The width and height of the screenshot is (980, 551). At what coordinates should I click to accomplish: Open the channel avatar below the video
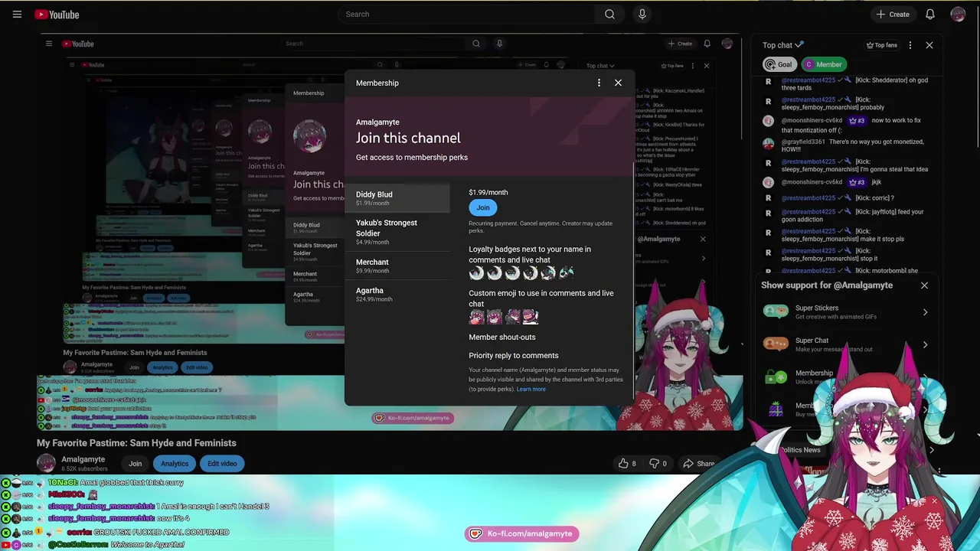coord(47,463)
